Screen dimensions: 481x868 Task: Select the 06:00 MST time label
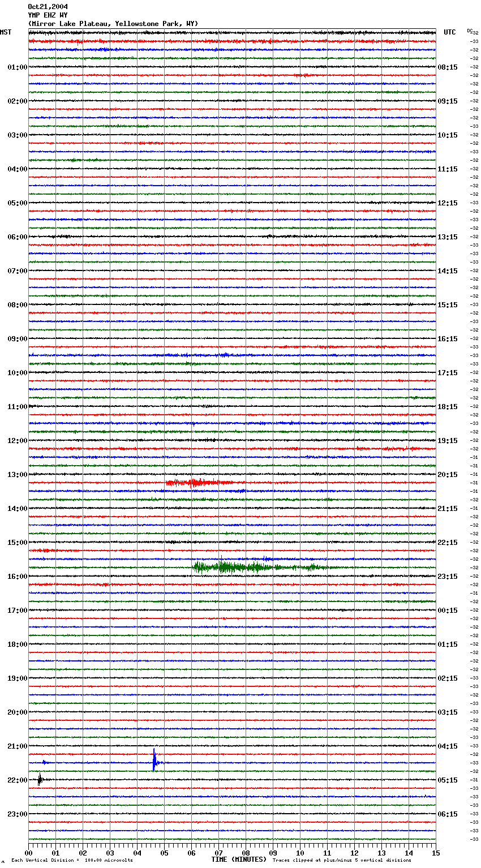click(18, 237)
